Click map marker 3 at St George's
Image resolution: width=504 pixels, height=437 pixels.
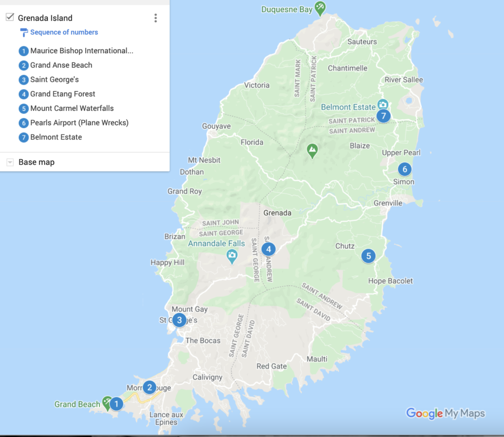(x=179, y=320)
